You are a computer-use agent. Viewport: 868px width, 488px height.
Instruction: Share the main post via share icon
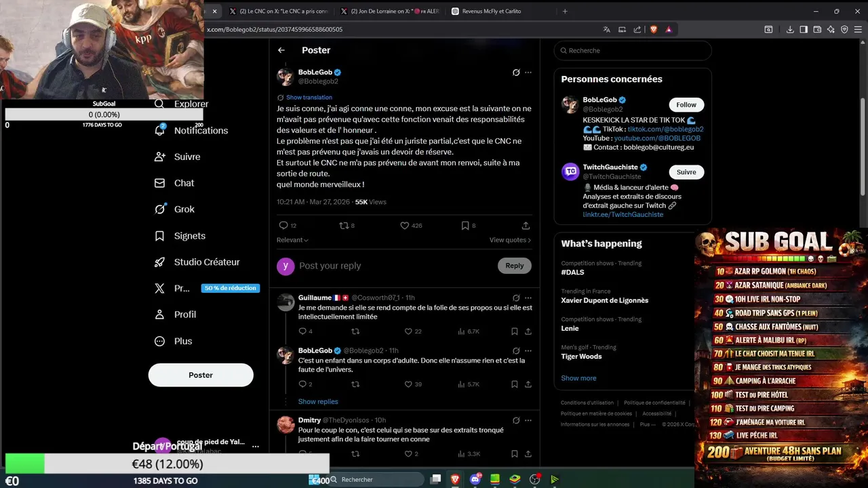[x=526, y=226]
